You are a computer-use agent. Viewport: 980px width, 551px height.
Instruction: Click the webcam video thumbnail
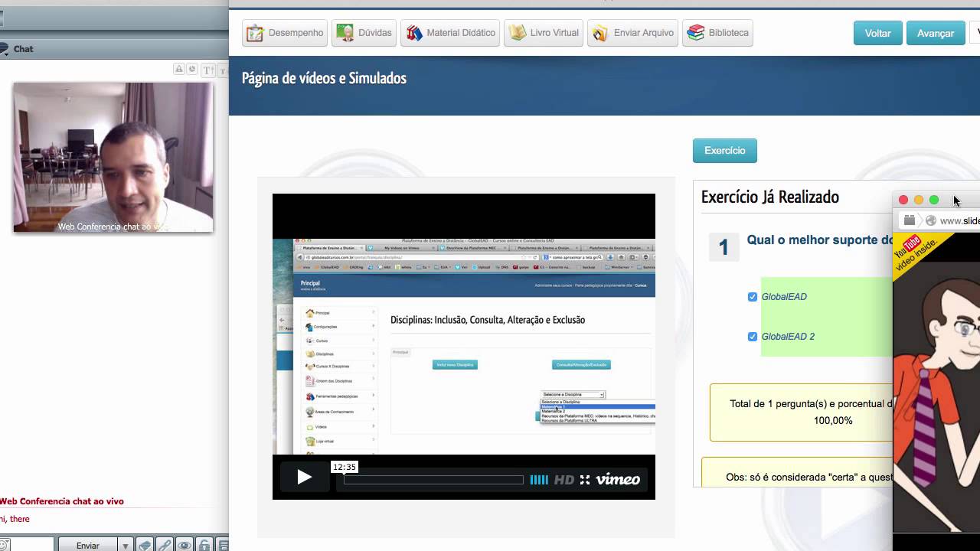[x=113, y=157]
